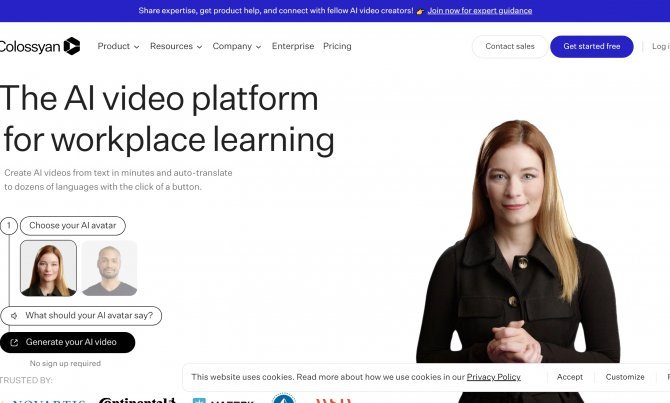
Task: Open the Pricing page
Action: point(337,46)
